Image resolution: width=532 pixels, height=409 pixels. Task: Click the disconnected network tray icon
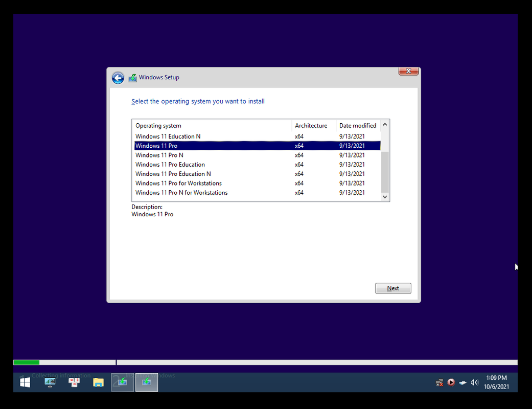point(440,382)
